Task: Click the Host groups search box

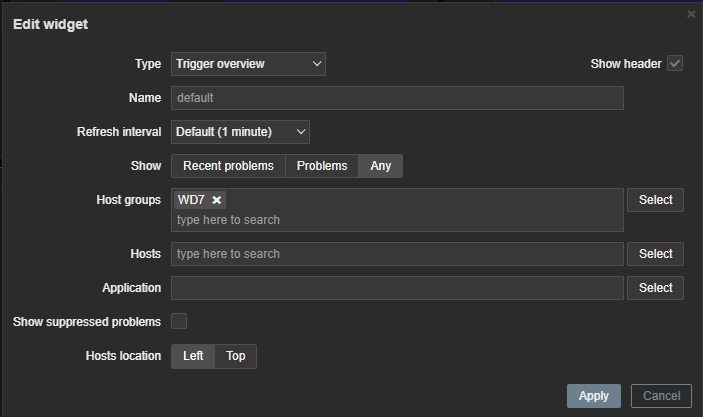Action: pyautogui.click(x=397, y=219)
